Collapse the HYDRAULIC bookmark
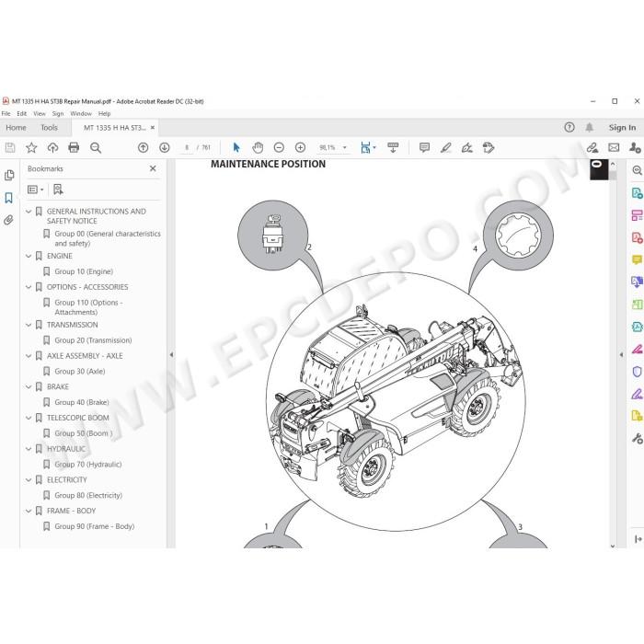The height and width of the screenshot is (644, 644). pos(29,449)
